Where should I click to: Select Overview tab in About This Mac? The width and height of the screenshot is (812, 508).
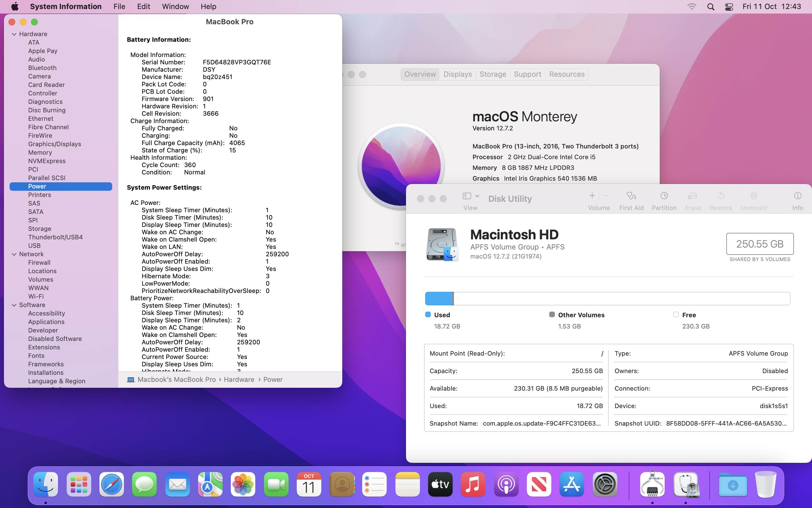coord(420,74)
